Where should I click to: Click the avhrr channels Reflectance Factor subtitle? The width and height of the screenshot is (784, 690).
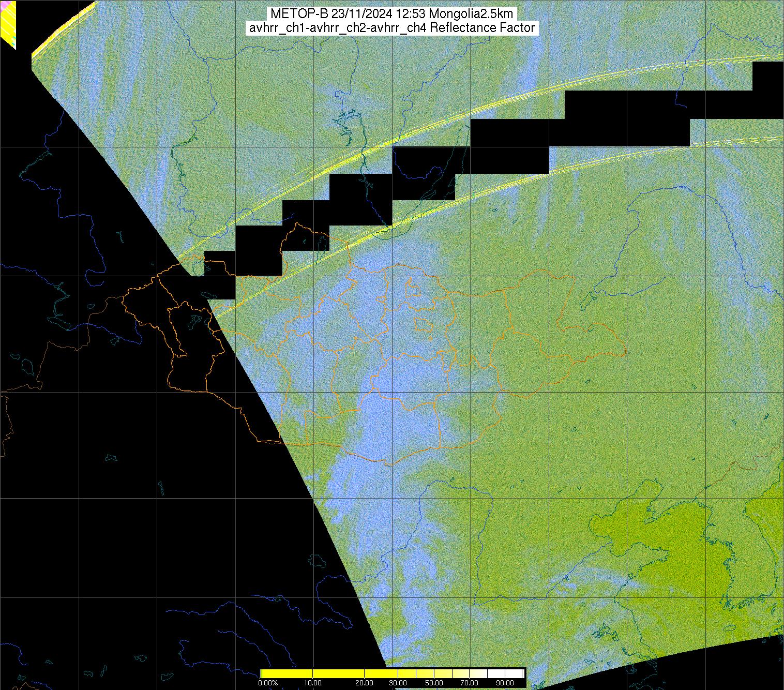tap(391, 28)
